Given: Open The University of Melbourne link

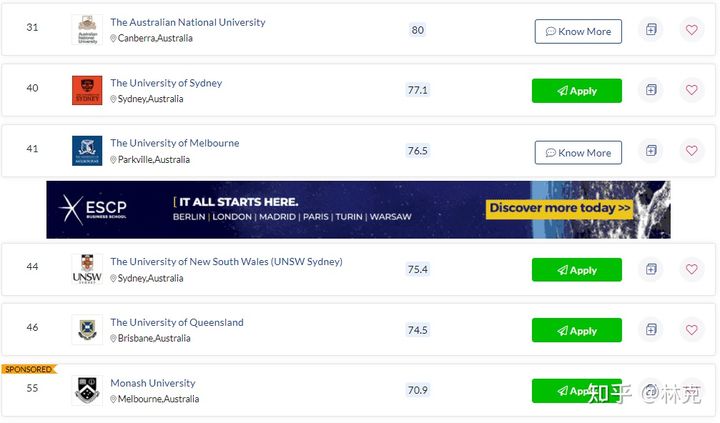Looking at the screenshot, I should [x=174, y=143].
